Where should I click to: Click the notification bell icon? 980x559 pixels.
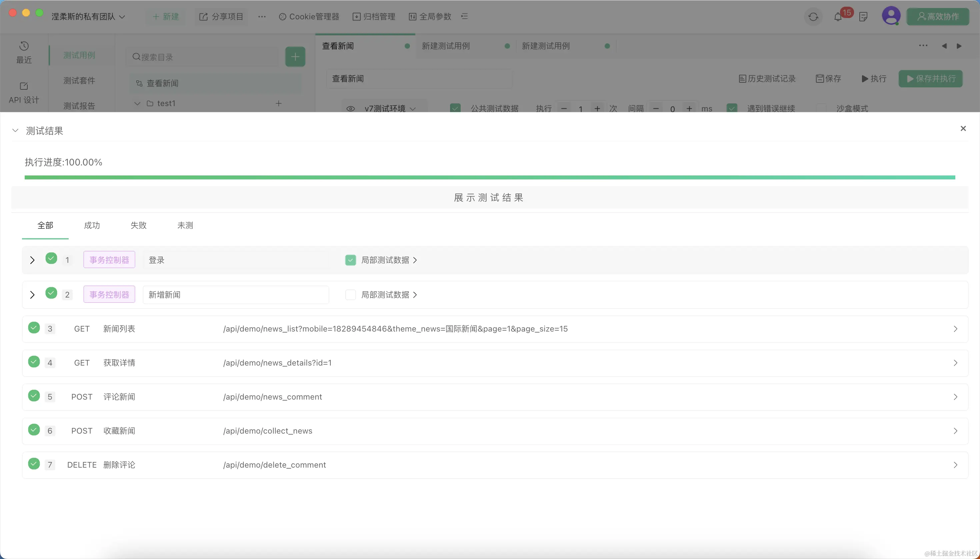(838, 17)
